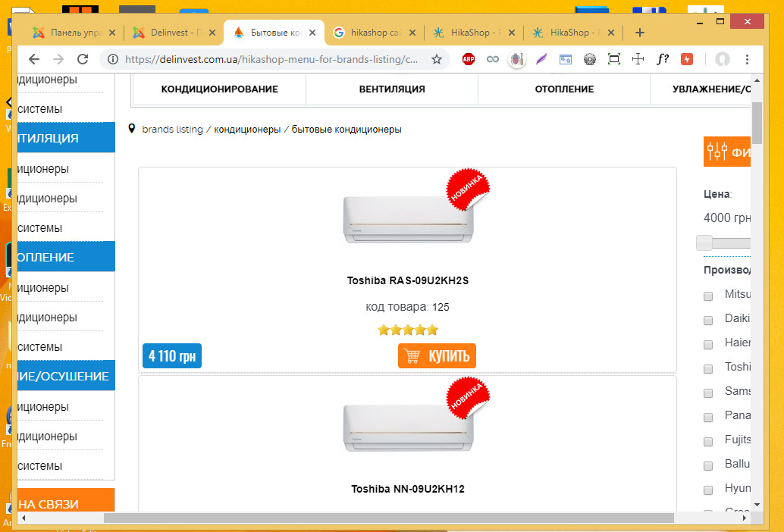Close the hikashop Google search tab

click(412, 33)
